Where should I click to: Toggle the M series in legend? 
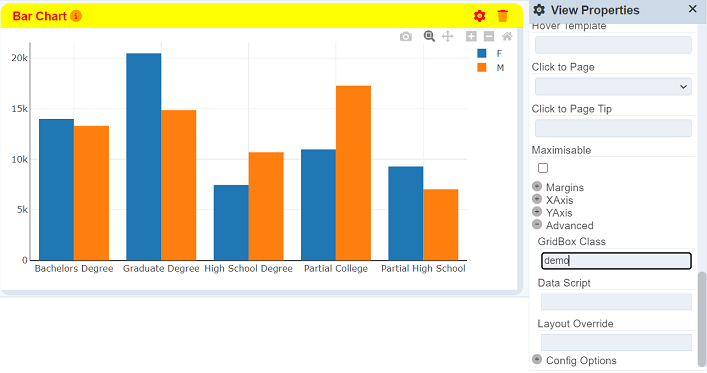click(491, 68)
